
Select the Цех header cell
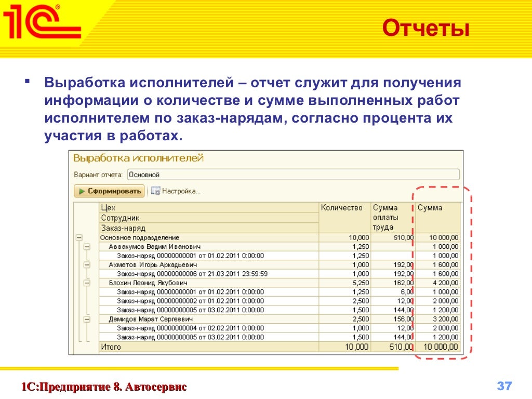209,208
